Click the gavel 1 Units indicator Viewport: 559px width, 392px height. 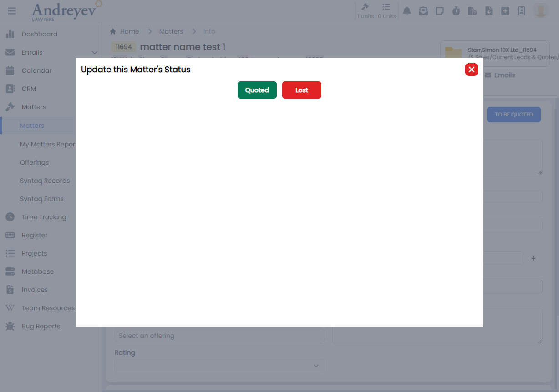(365, 11)
